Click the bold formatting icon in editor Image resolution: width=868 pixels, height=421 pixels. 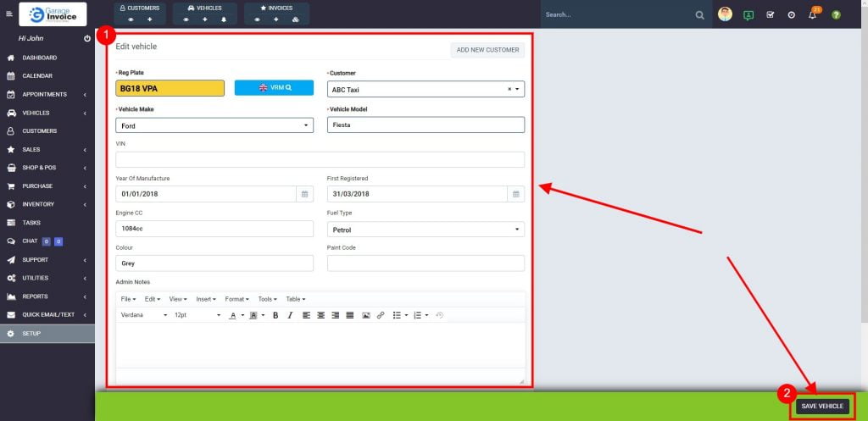(275, 315)
